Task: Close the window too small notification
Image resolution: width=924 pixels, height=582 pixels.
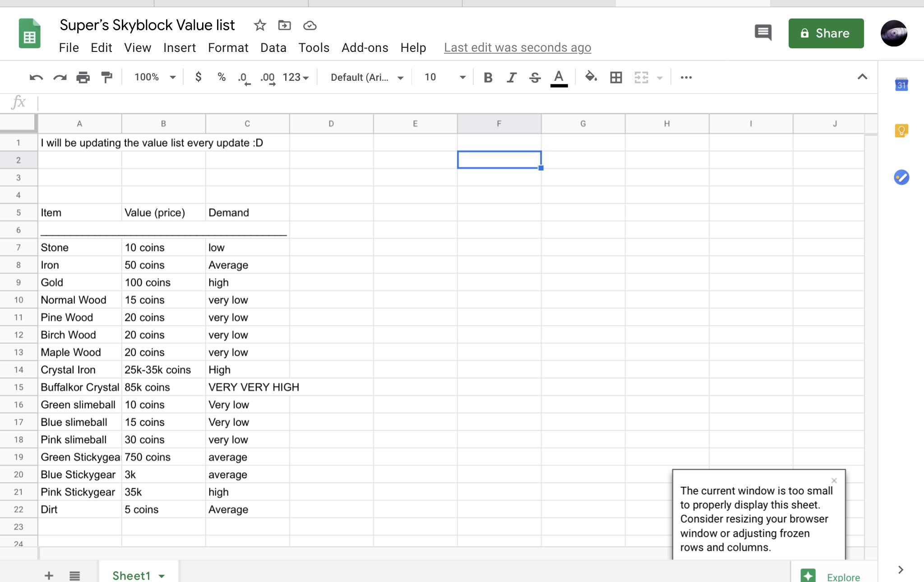Action: [x=834, y=480]
